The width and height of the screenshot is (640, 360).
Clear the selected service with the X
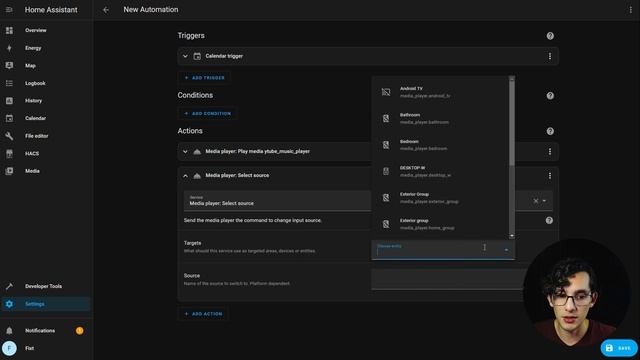[x=536, y=201]
